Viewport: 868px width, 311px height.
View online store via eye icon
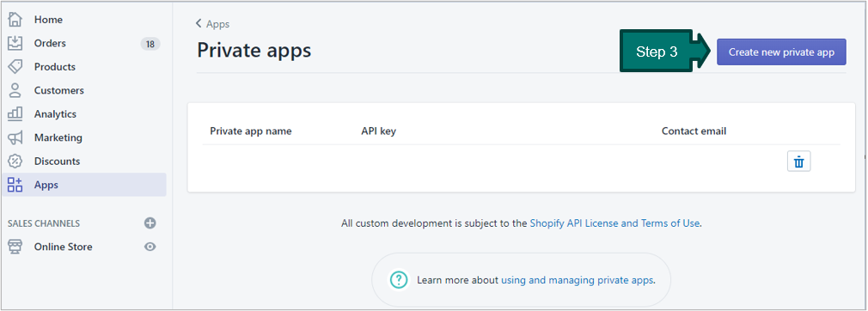(x=150, y=247)
